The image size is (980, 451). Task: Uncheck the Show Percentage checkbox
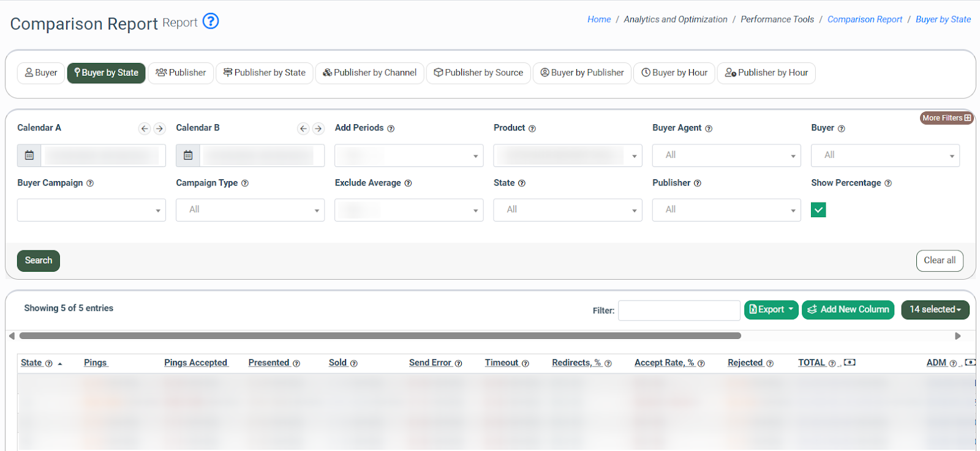818,210
